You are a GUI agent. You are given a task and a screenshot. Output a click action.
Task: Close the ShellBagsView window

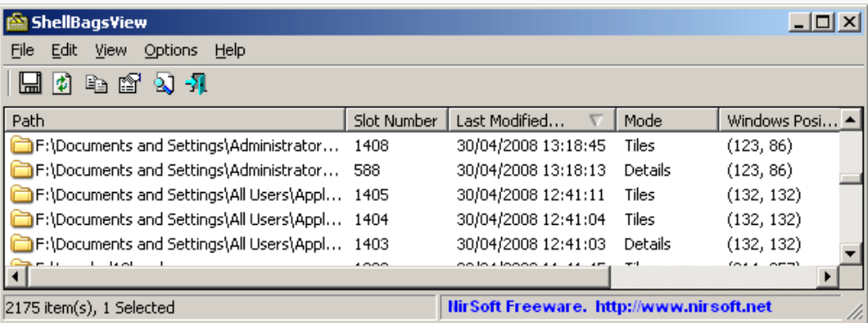pyautogui.click(x=848, y=22)
